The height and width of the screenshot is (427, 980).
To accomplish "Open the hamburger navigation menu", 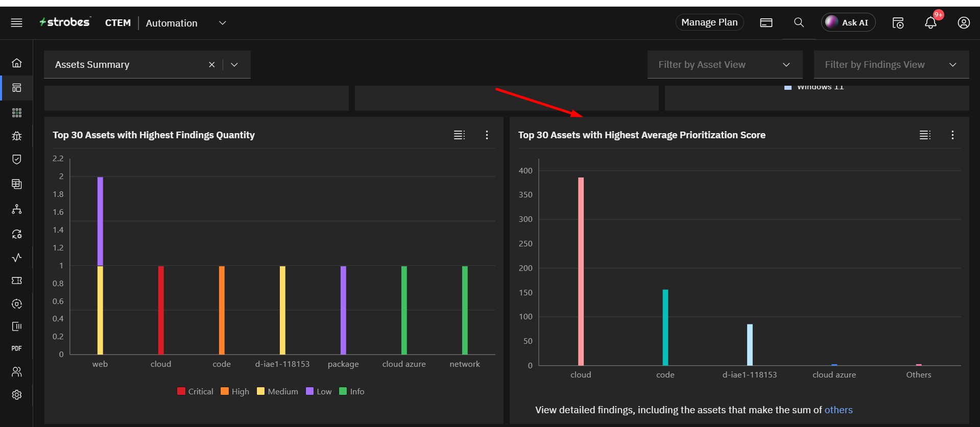I will [16, 22].
